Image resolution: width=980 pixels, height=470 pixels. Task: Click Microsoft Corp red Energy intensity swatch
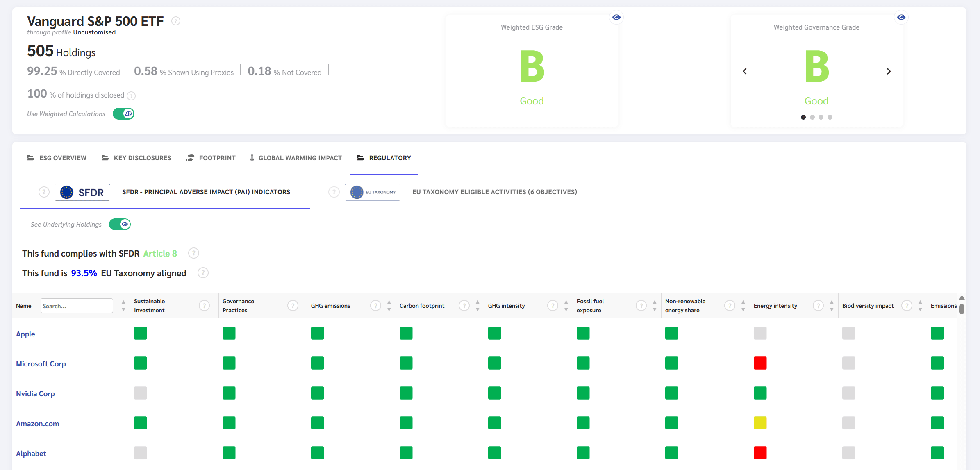click(760, 363)
